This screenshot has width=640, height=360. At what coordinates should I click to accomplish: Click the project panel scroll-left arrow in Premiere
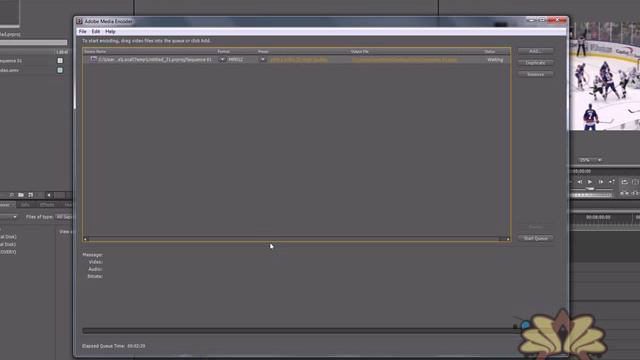(x=49, y=195)
